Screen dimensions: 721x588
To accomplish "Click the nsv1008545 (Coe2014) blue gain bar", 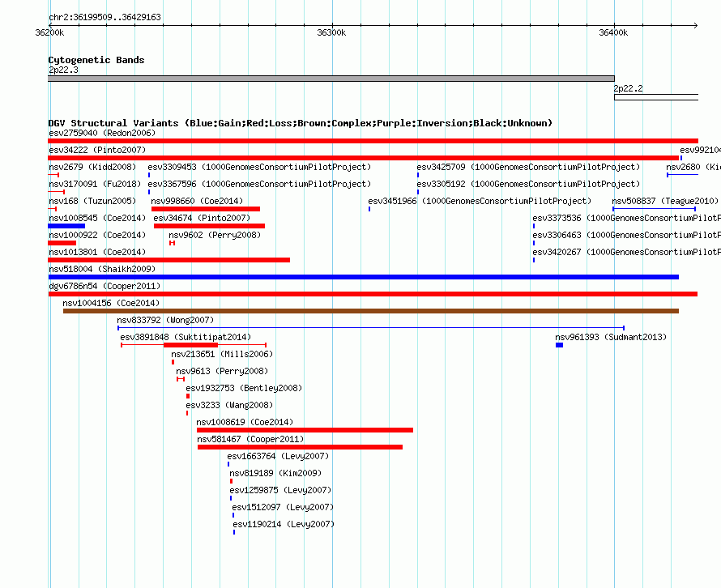I will [x=66, y=226].
